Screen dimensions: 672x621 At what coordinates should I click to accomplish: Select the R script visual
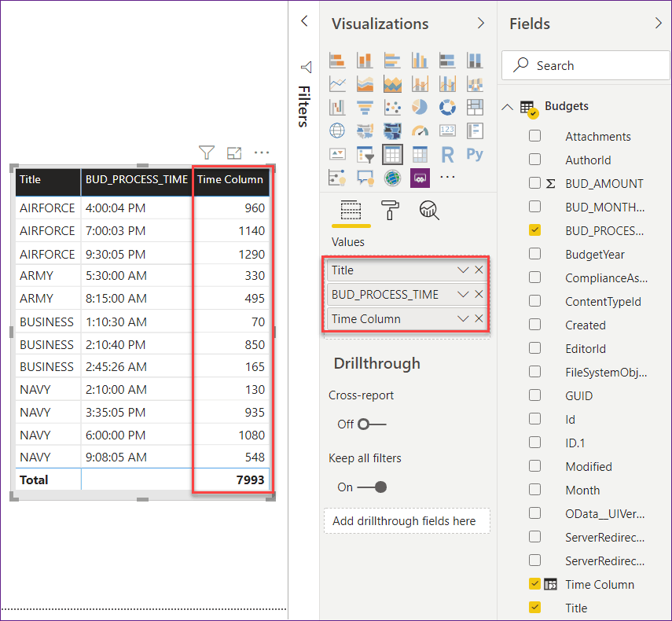pos(447,154)
